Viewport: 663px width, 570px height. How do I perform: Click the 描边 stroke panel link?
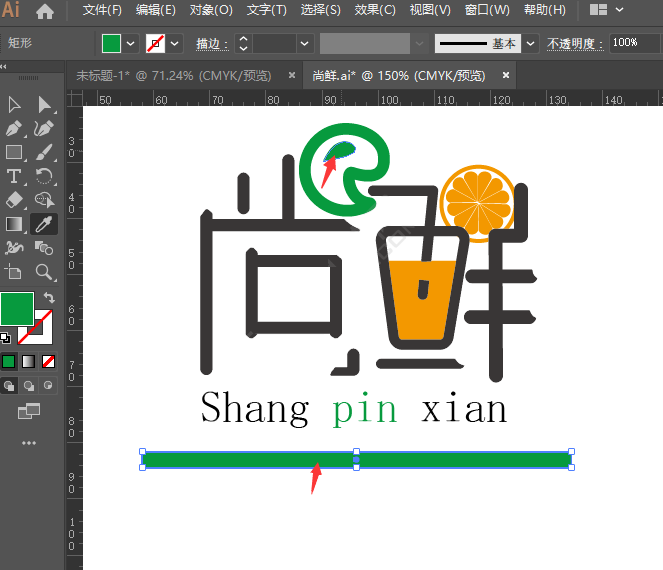[x=210, y=44]
